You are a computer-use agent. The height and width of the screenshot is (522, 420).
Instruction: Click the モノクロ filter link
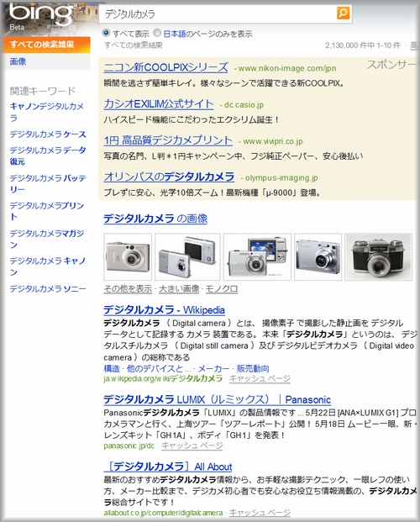[x=222, y=289]
